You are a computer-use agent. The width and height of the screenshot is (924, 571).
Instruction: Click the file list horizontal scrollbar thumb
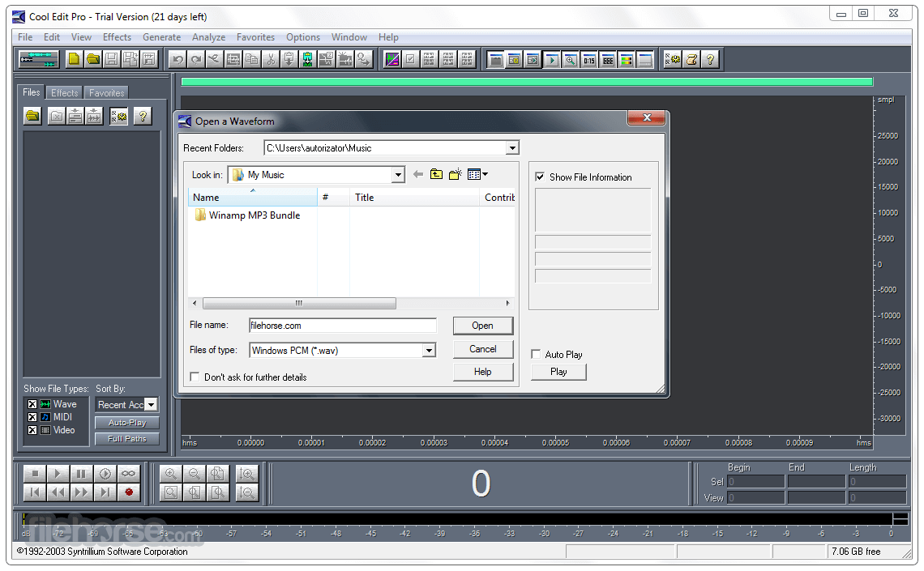tap(299, 303)
